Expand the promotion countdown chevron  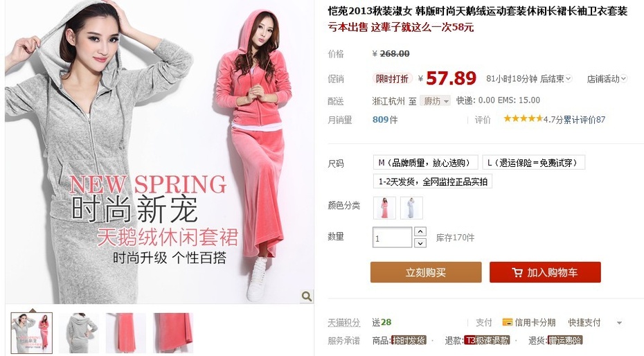tap(569, 78)
